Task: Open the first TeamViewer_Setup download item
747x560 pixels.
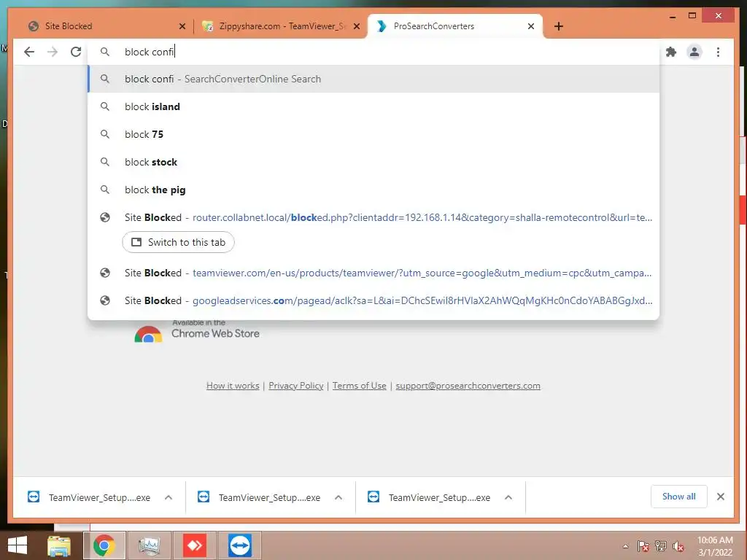Action: pos(89,497)
